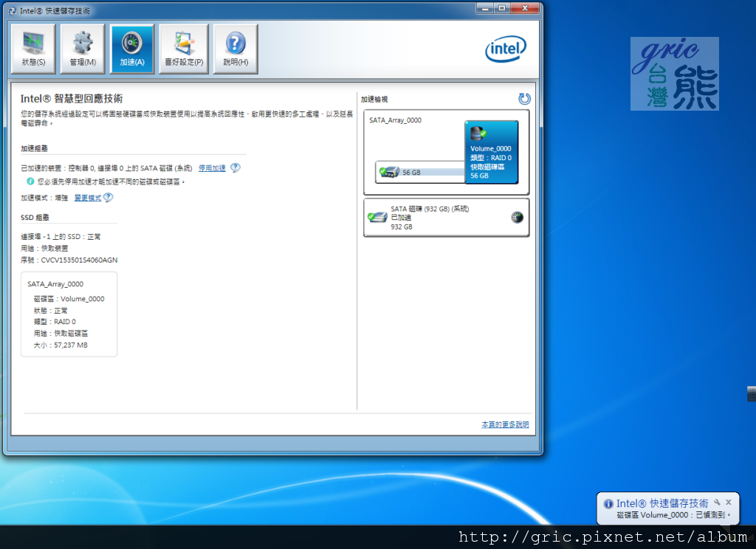Click the Intel® 智慧型回應技術 heading
Image resolution: width=756 pixels, height=549 pixels.
(72, 99)
